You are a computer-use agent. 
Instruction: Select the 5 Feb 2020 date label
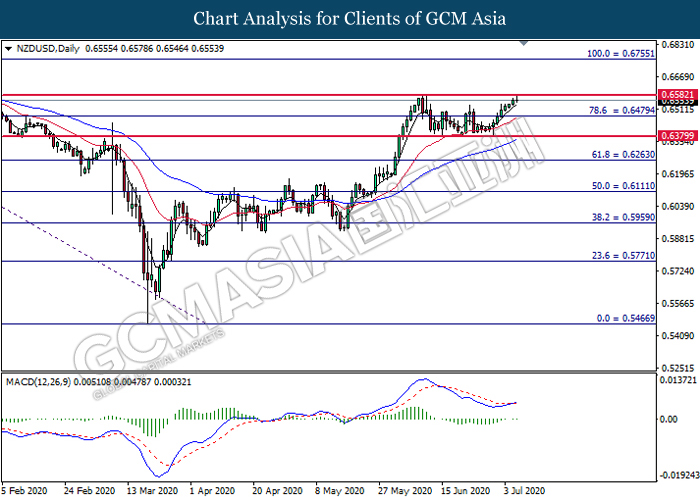click(x=28, y=491)
